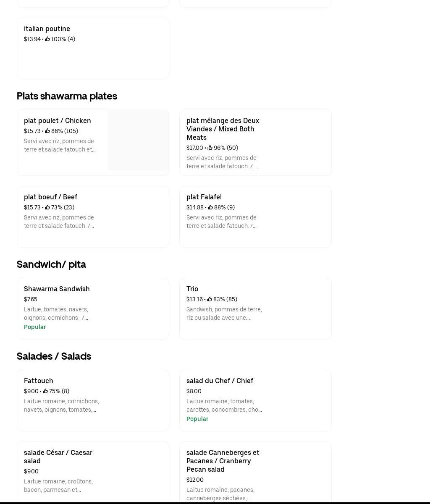Open plat mélange des Deux Viandes
Screen dimensions: 430x504
click(223, 129)
